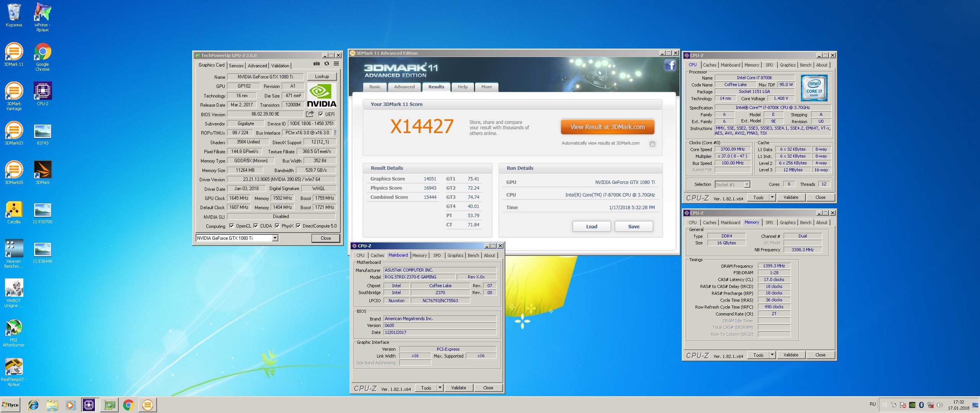980x413 pixels.
Task: Toggle the PhysX checkbox
Action: click(277, 226)
